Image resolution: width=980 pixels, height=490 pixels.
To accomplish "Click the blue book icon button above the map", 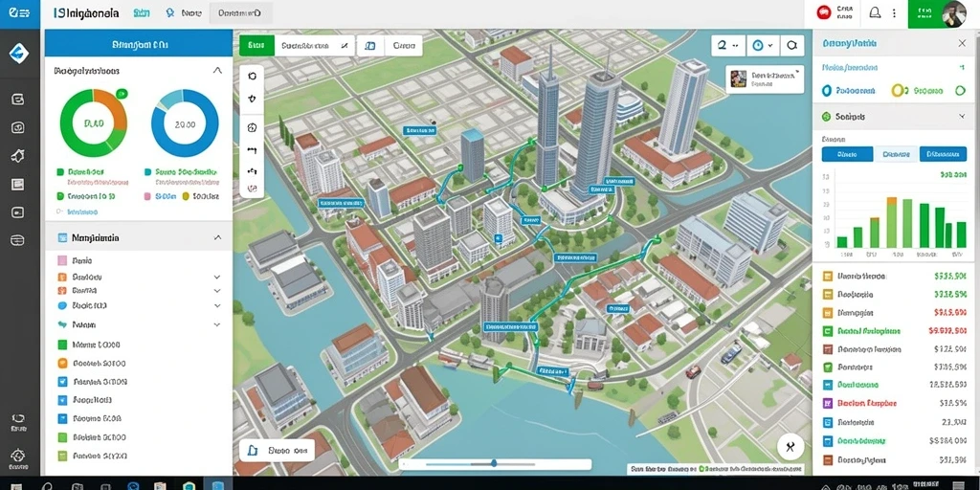I will [370, 46].
